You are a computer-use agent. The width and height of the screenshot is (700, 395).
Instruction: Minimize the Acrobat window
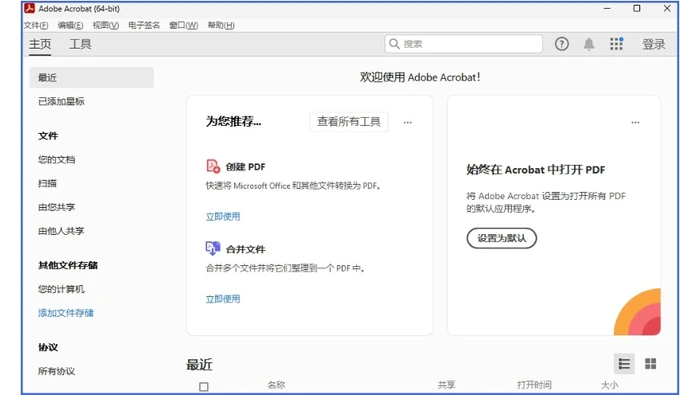(607, 8)
